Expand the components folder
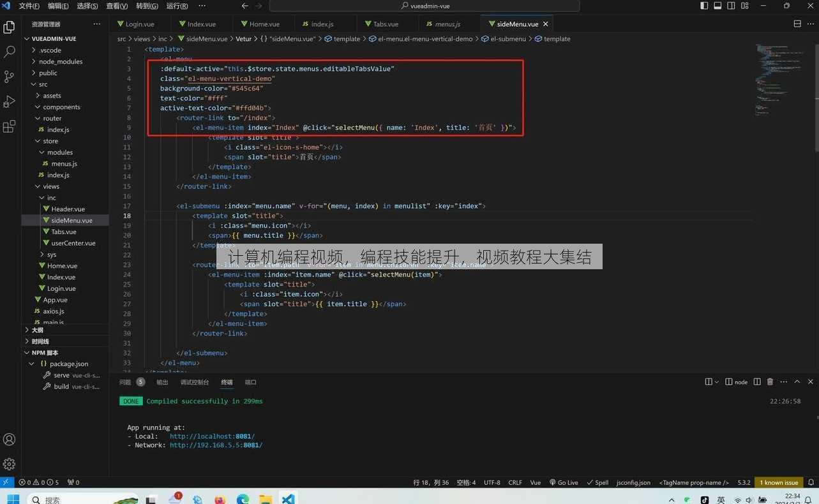This screenshot has width=819, height=504. click(x=61, y=107)
